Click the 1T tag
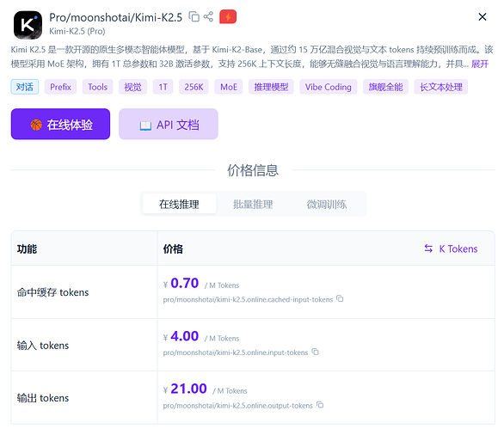This screenshot has width=504, height=429. coord(163,87)
